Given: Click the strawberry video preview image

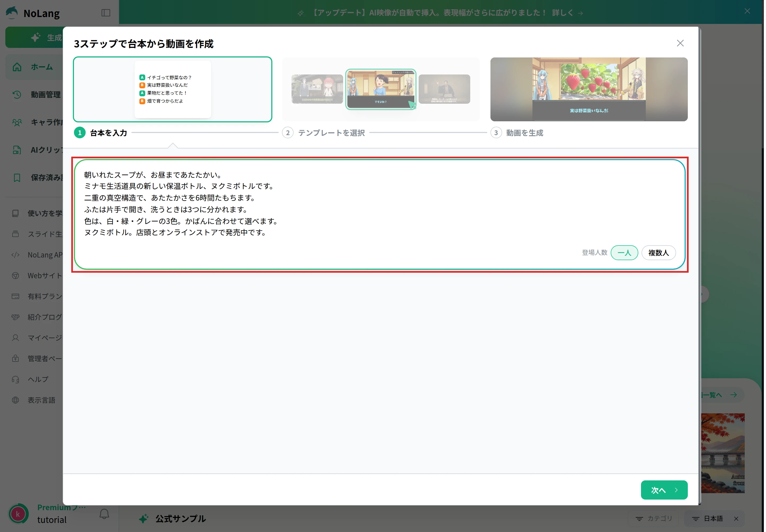Looking at the screenshot, I should (589, 89).
